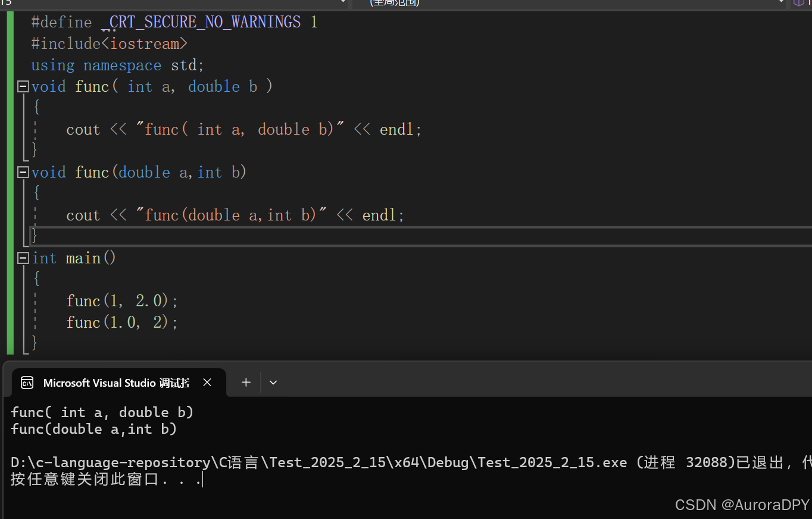This screenshot has height=519, width=812.
Task: Click the console icon on terminal tab
Action: 27,383
